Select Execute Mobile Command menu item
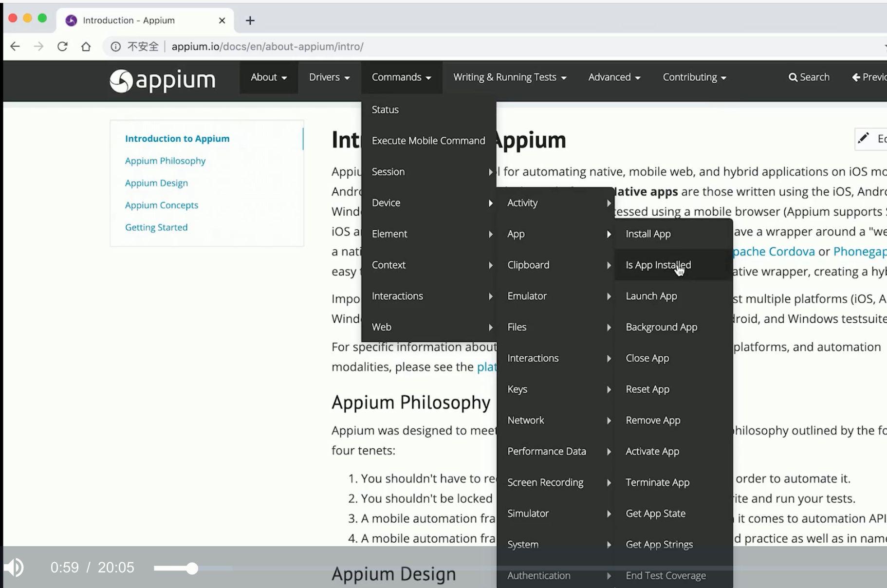887x588 pixels. (429, 141)
